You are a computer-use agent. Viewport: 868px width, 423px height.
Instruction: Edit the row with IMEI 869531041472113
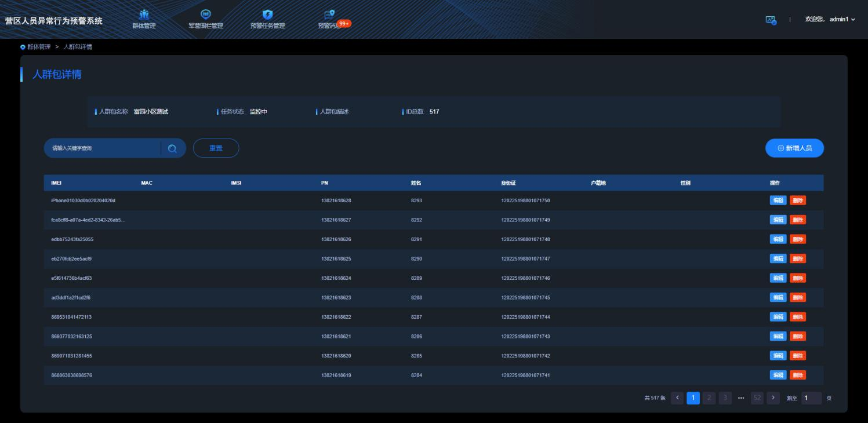(777, 317)
